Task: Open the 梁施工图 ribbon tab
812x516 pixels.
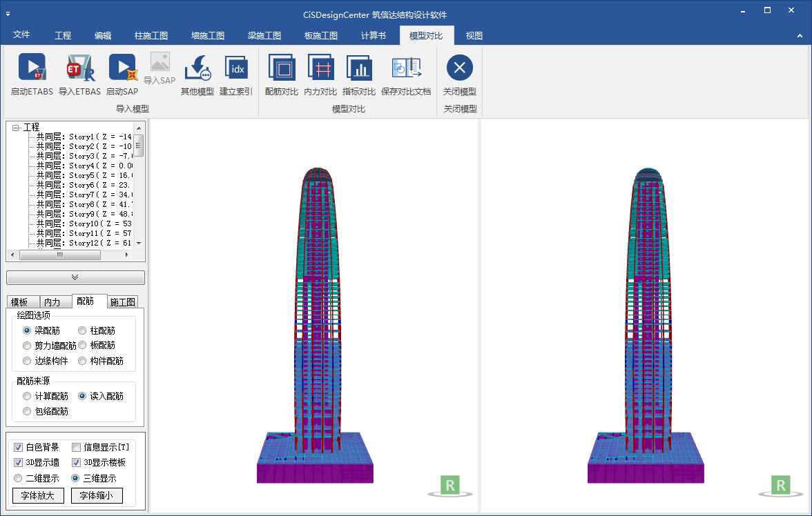Action: [264, 35]
